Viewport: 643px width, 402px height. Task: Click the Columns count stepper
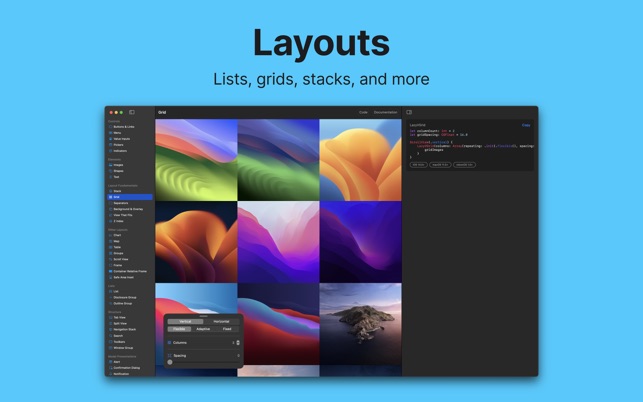tap(238, 343)
